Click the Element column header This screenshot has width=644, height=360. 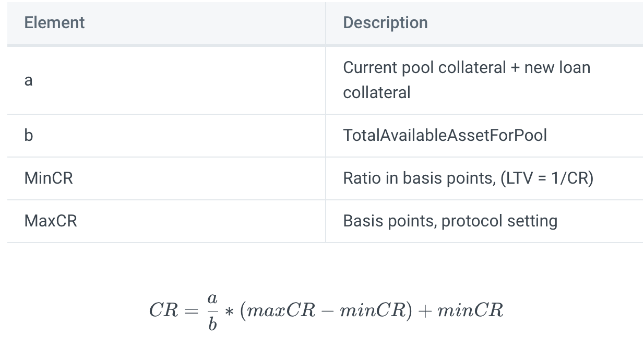[x=54, y=23]
